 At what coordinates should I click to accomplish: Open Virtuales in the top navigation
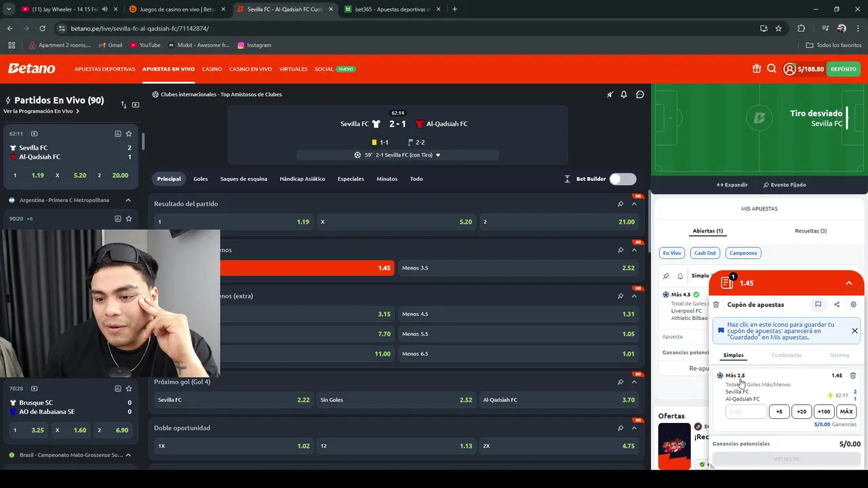click(x=294, y=69)
